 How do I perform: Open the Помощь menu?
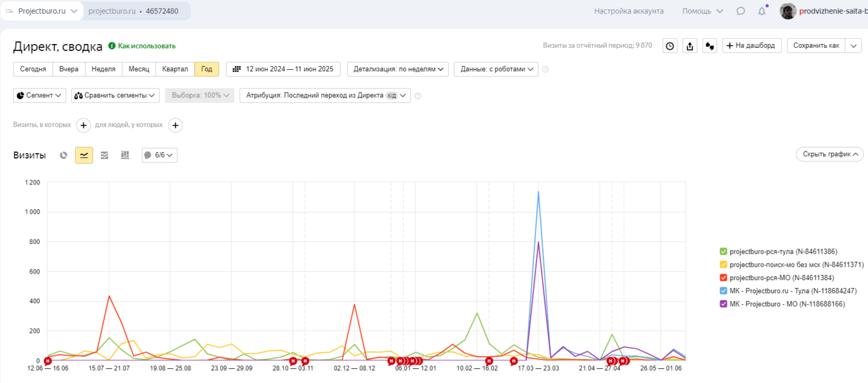click(x=702, y=11)
